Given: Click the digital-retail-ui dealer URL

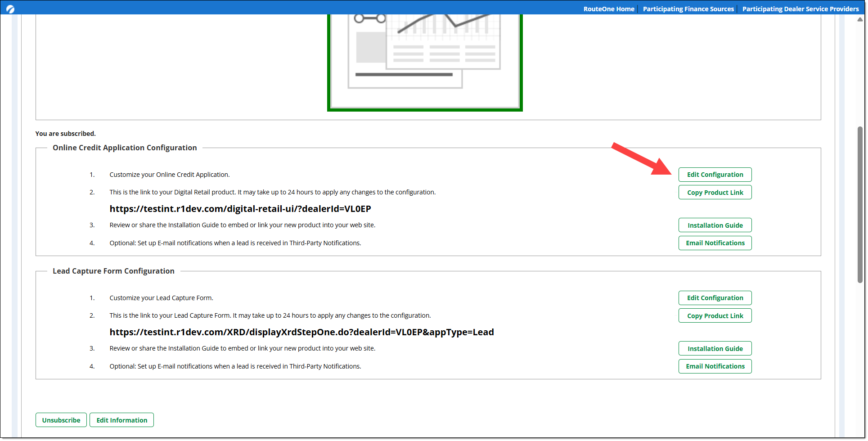Looking at the screenshot, I should pyautogui.click(x=240, y=209).
